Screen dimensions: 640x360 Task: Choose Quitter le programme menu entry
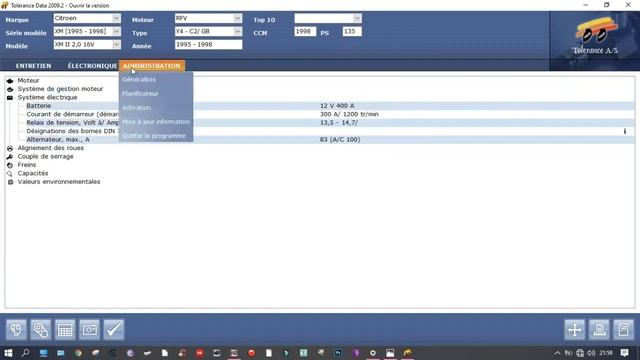pos(154,136)
